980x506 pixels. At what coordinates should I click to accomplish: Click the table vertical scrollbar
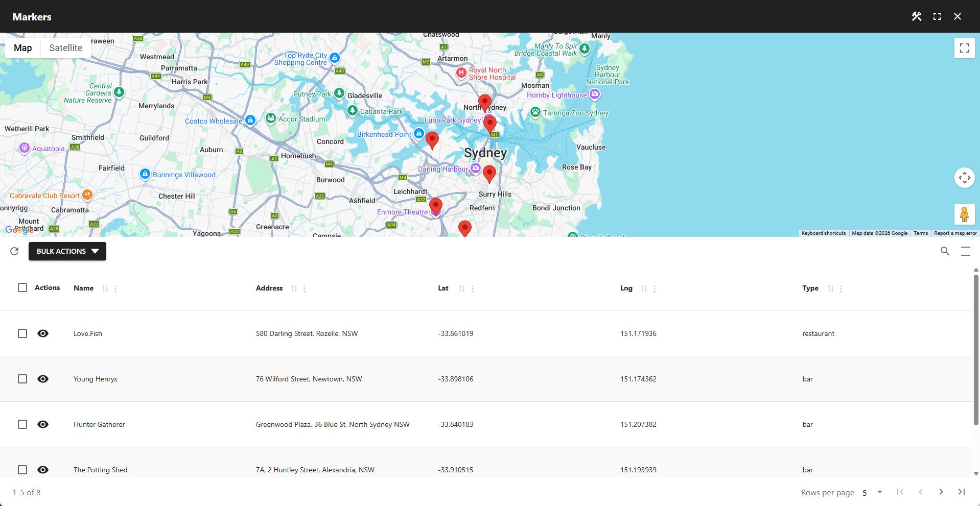976,350
